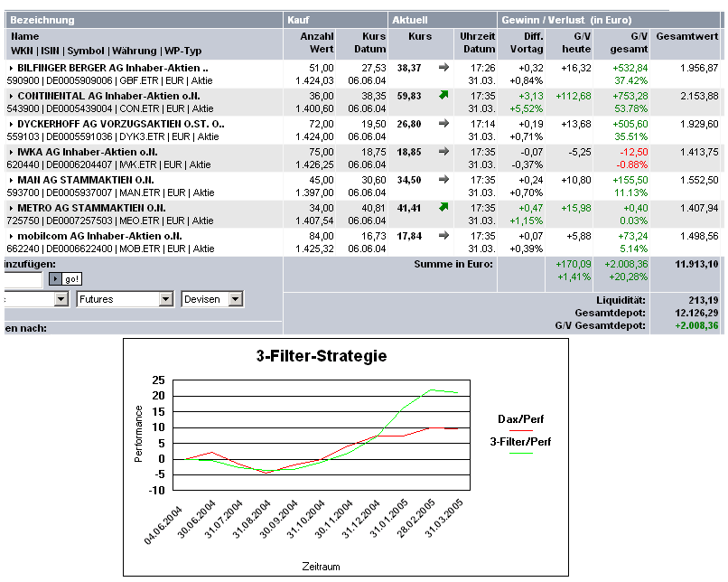Click the 3-Filter-Strategie chart title
The width and height of the screenshot is (728, 582).
[322, 356]
